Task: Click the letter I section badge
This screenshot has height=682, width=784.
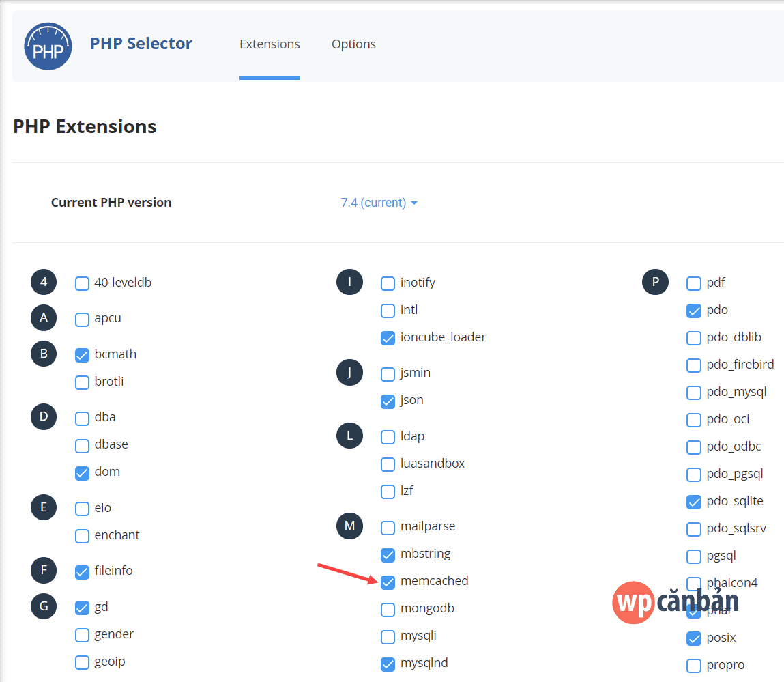Action: click(349, 282)
